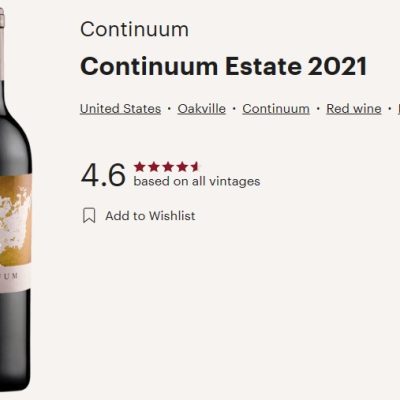This screenshot has width=400, height=400.
Task: Click the wine bottle image
Action: [x=15, y=200]
